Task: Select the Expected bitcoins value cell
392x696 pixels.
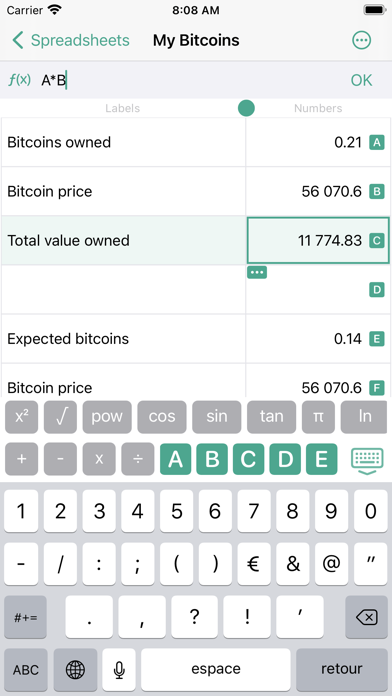Action: click(318, 339)
